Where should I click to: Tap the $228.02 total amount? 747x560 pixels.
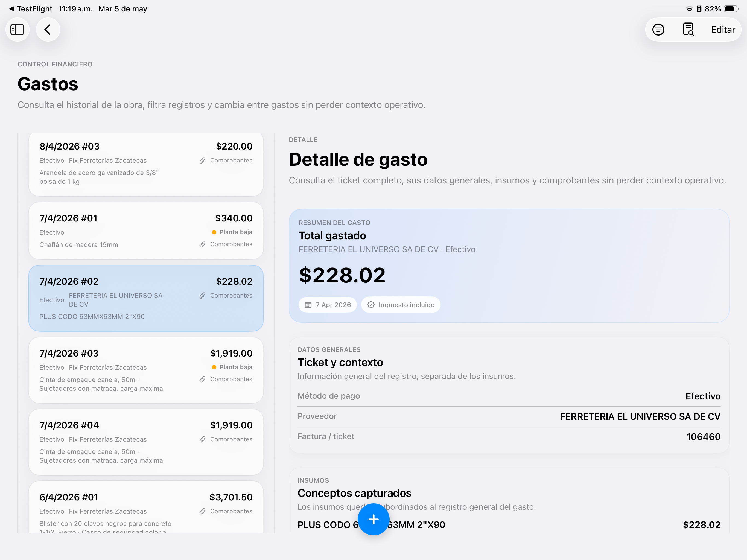click(342, 275)
